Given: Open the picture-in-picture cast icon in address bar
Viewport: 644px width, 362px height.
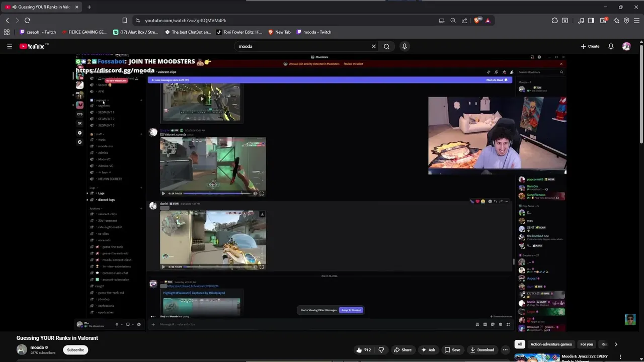Looking at the screenshot, I should [442, 21].
